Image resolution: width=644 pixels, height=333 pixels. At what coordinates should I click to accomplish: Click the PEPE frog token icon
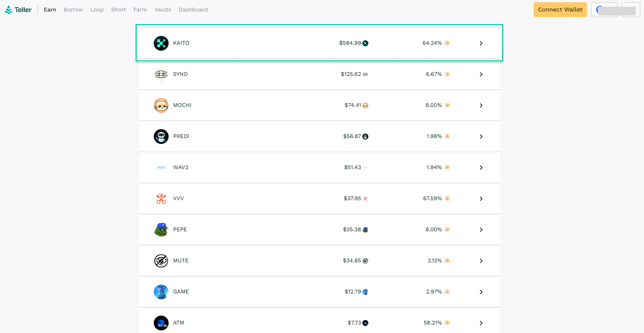coord(161,230)
